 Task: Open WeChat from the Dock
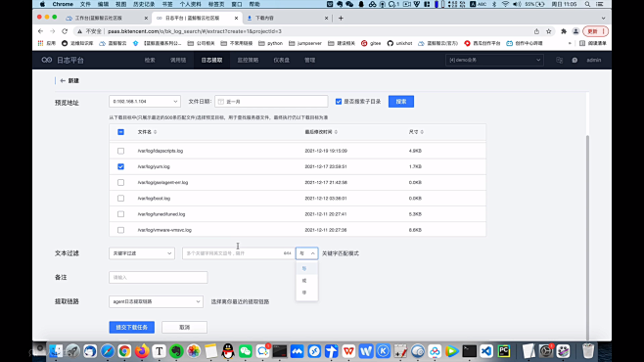coord(246,351)
